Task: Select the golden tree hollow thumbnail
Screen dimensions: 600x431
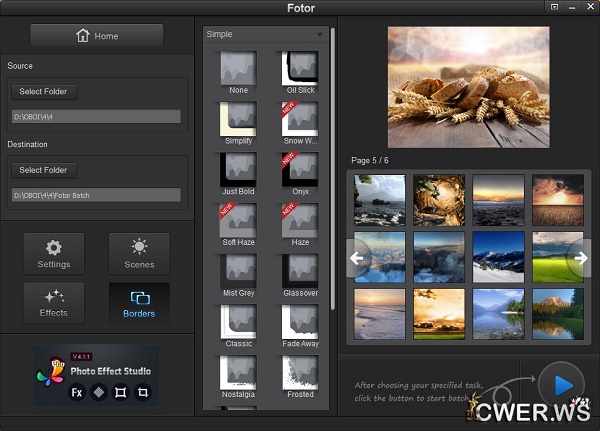Action: coord(439,200)
